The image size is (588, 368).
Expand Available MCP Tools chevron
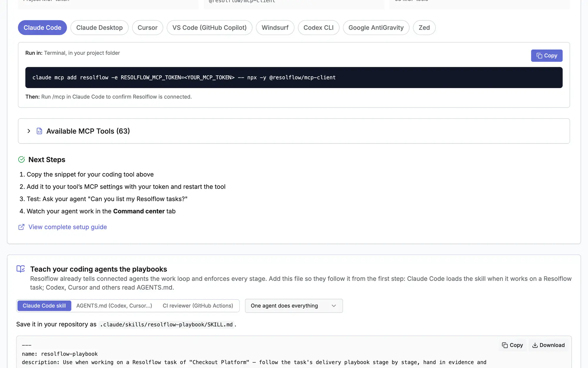(29, 131)
